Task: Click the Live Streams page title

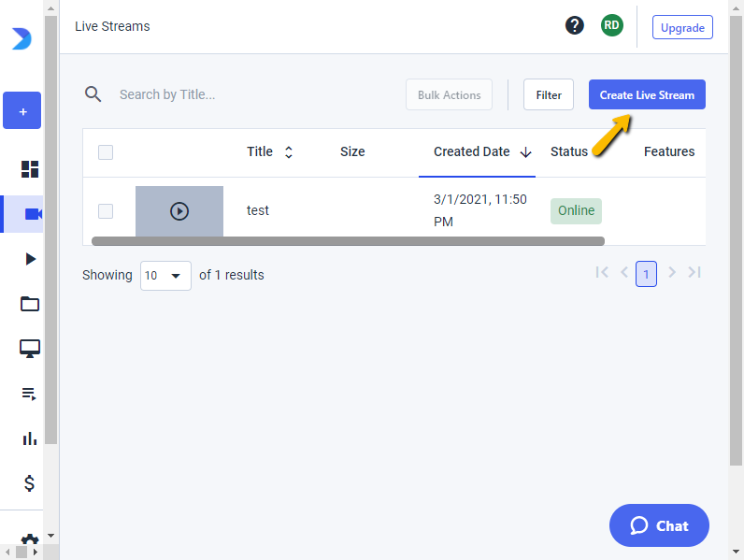Action: coord(112,26)
